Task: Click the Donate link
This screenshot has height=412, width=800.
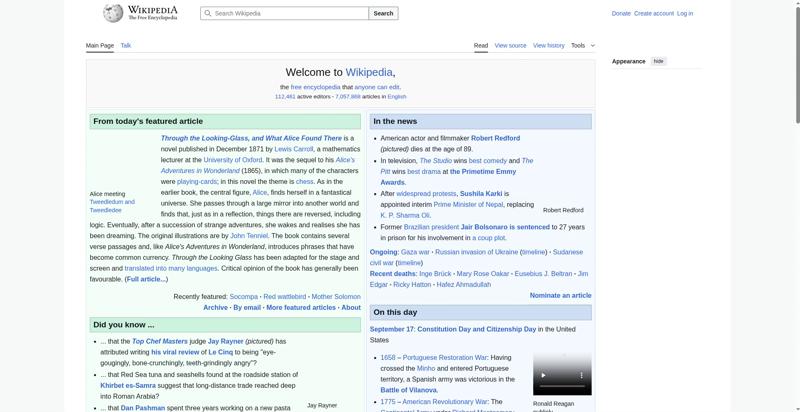Action: point(621,14)
